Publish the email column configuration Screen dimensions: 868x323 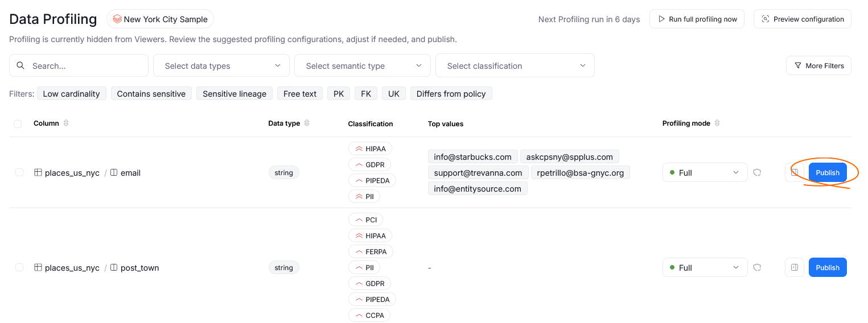click(828, 172)
